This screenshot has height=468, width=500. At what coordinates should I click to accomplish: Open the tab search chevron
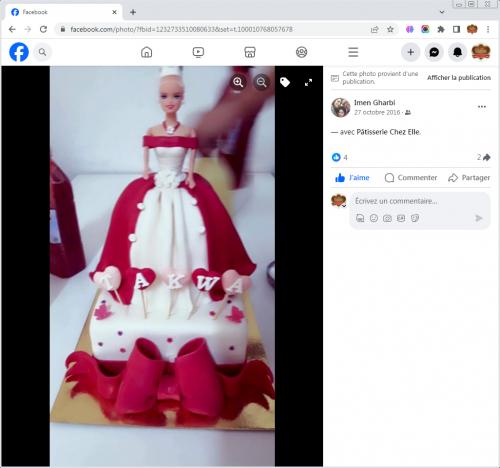click(442, 12)
